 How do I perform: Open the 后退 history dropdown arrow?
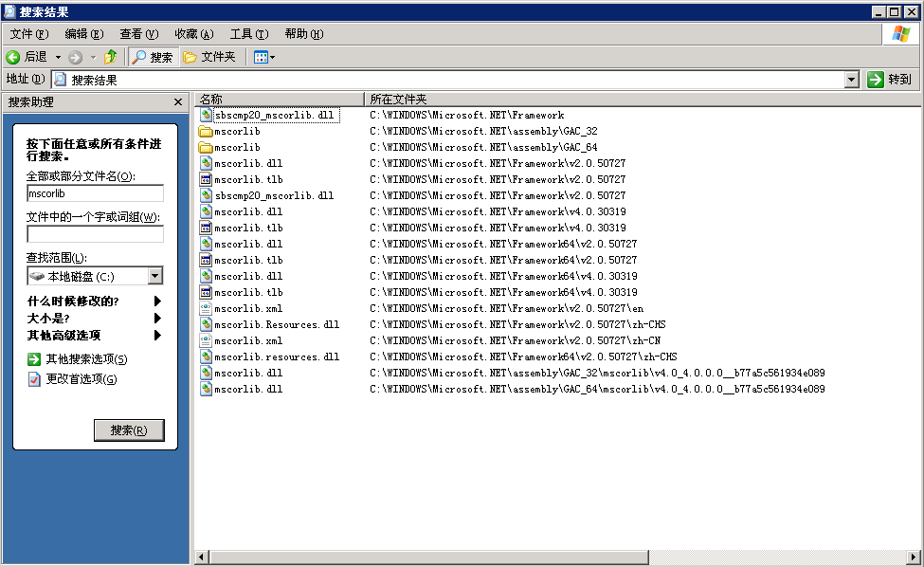tap(58, 57)
